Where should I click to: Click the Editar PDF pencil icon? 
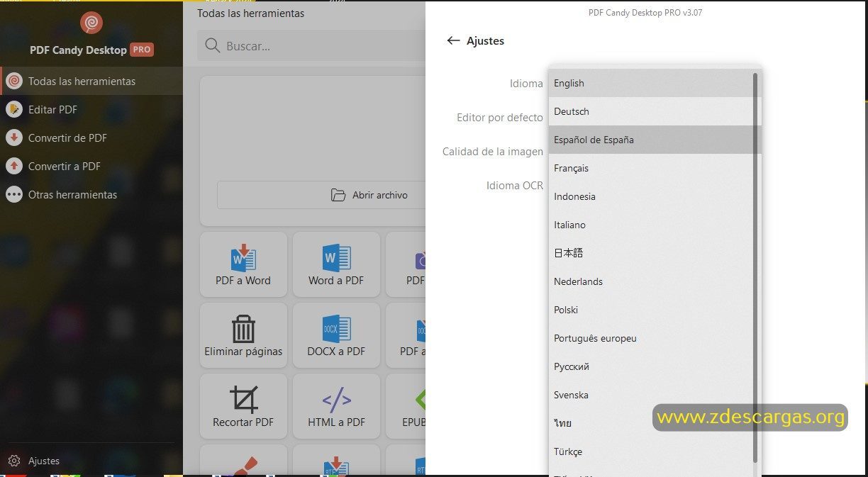tap(13, 109)
